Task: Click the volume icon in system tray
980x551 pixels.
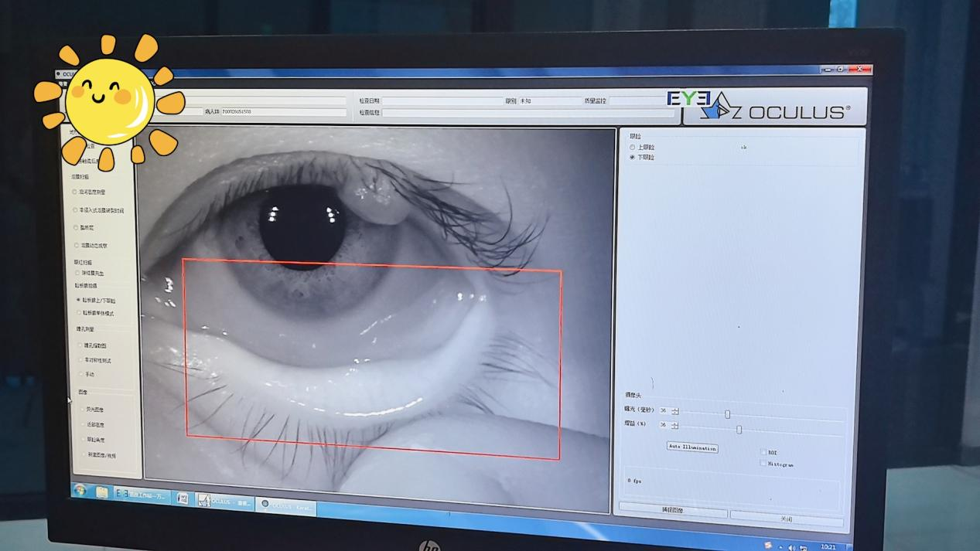Action: 791,548
